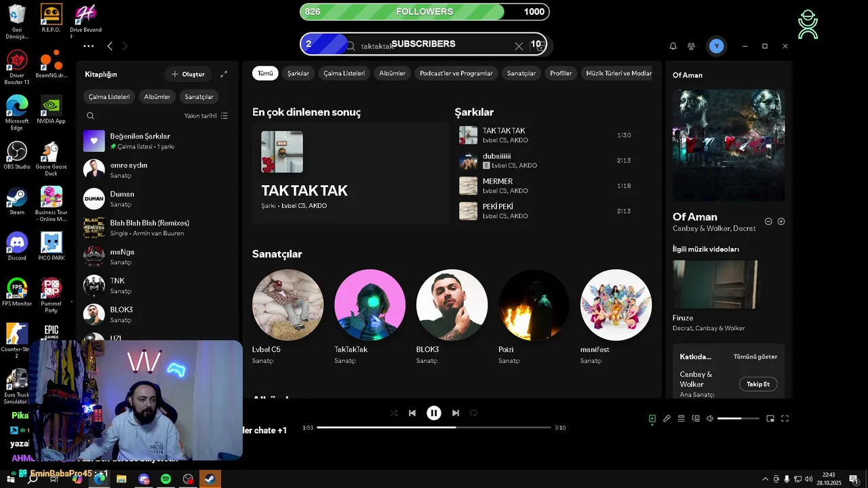
Task: Filter library by Sanatçılar
Action: (199, 97)
